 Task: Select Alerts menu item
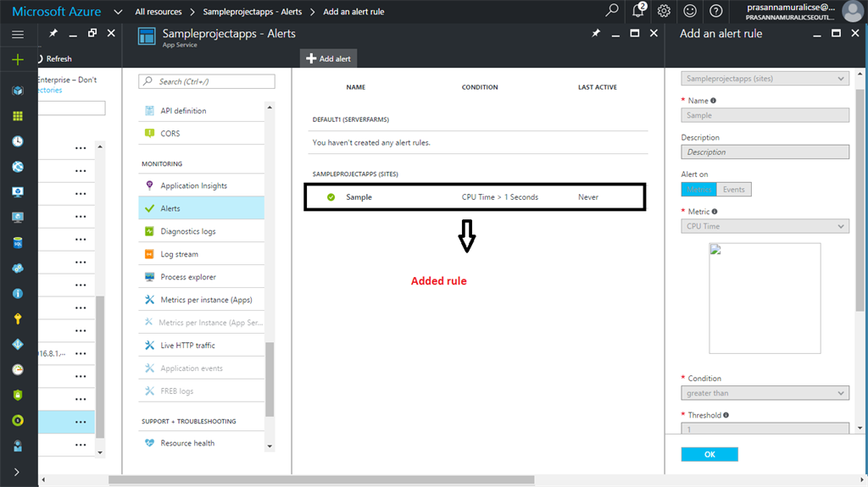(202, 208)
